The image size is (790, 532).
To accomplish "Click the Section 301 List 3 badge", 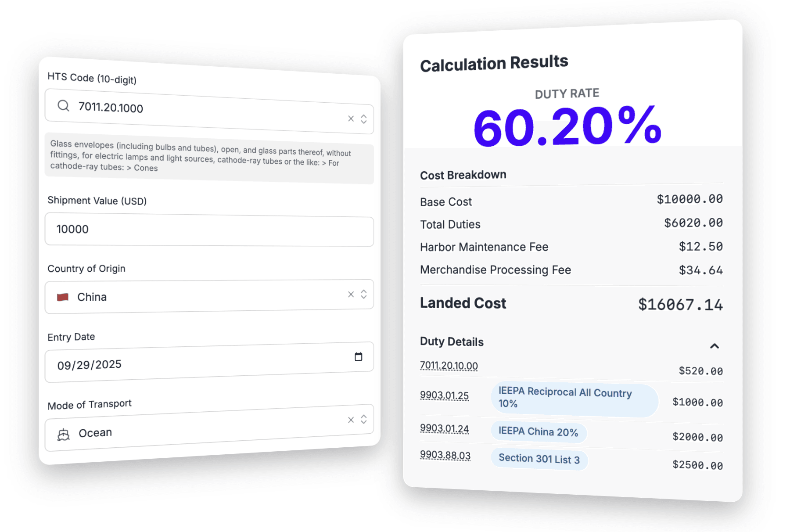I will (539, 459).
